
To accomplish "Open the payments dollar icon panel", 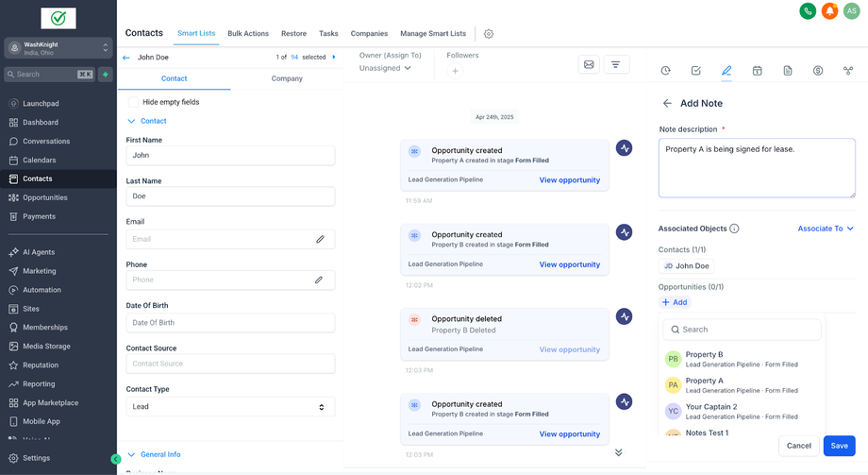I will point(818,71).
